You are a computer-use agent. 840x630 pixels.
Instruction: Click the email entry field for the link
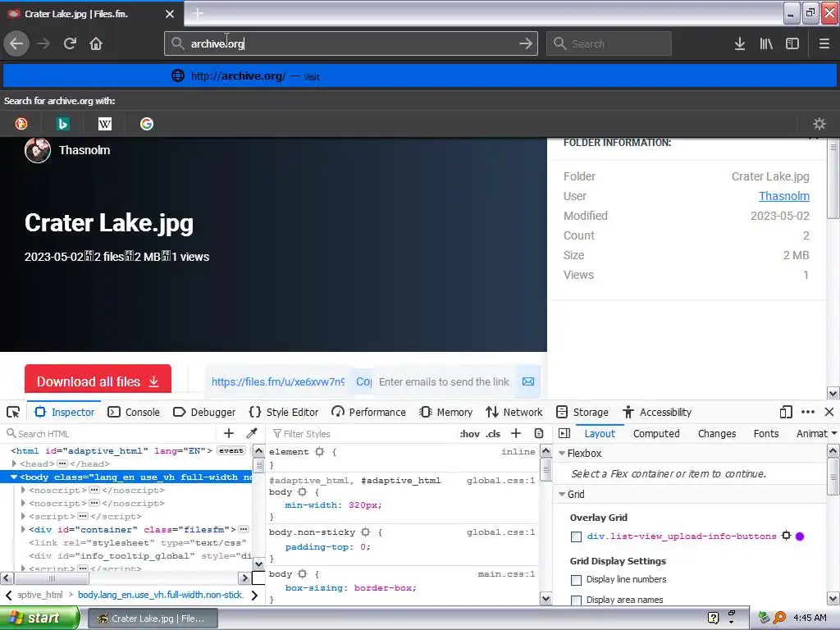444,381
